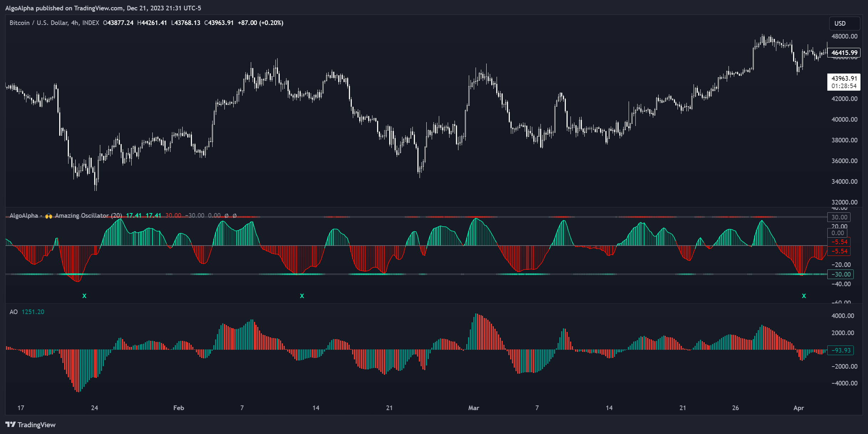Click the change text '+87.00 (+0.20%)'

260,23
